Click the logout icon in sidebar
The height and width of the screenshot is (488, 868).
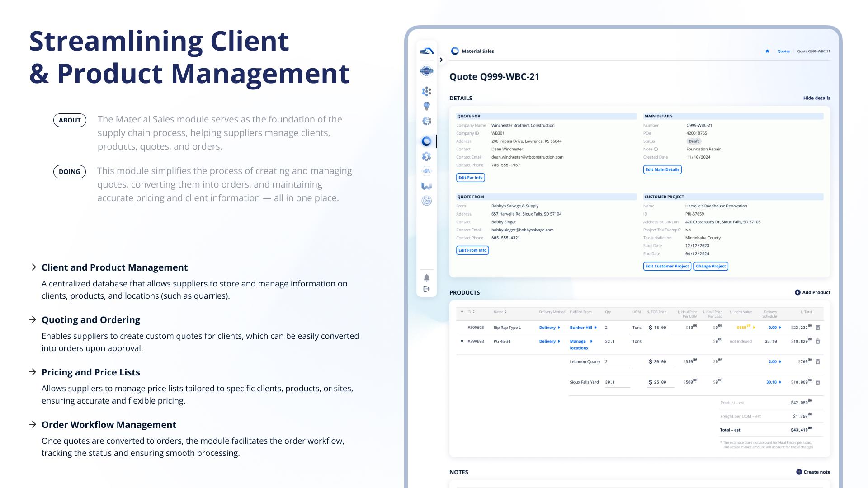(426, 289)
